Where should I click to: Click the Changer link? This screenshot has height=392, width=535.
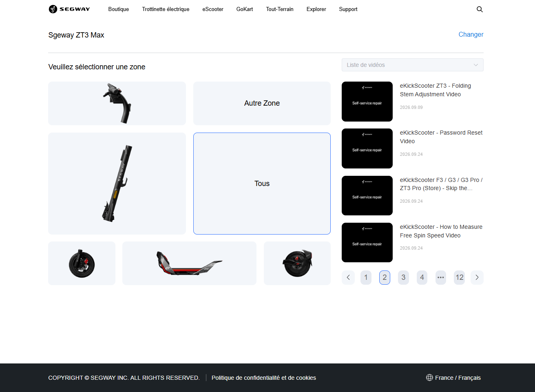pos(471,35)
